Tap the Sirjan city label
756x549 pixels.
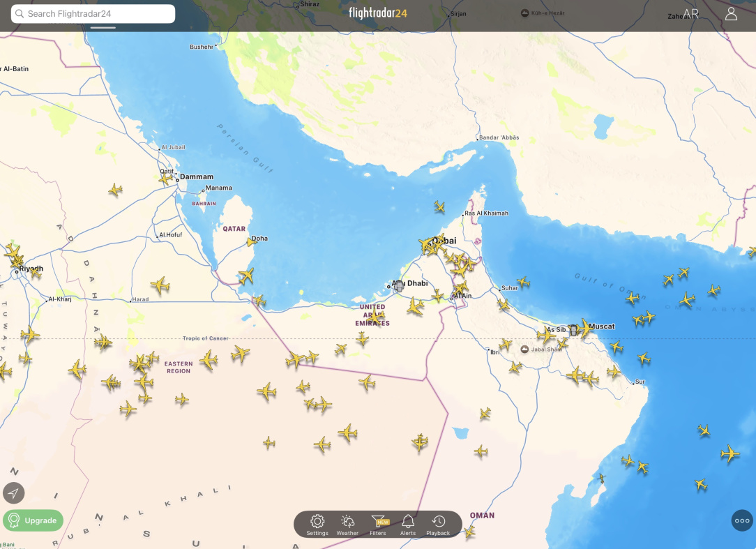pos(458,13)
